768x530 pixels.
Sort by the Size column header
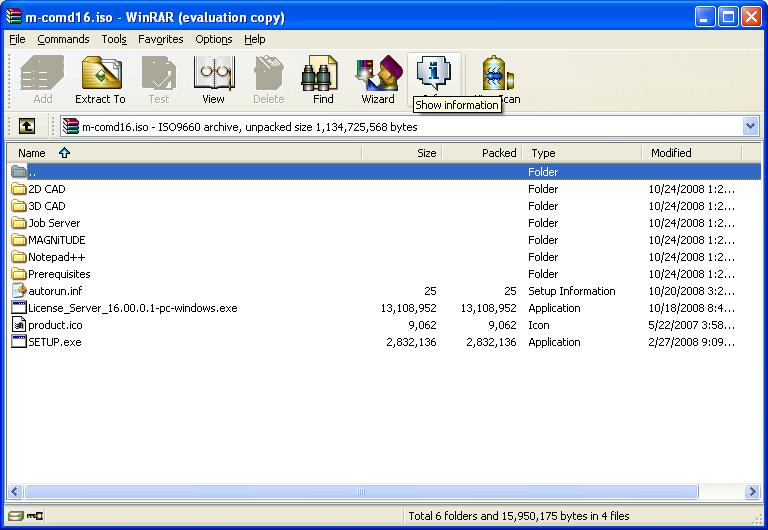[x=402, y=153]
